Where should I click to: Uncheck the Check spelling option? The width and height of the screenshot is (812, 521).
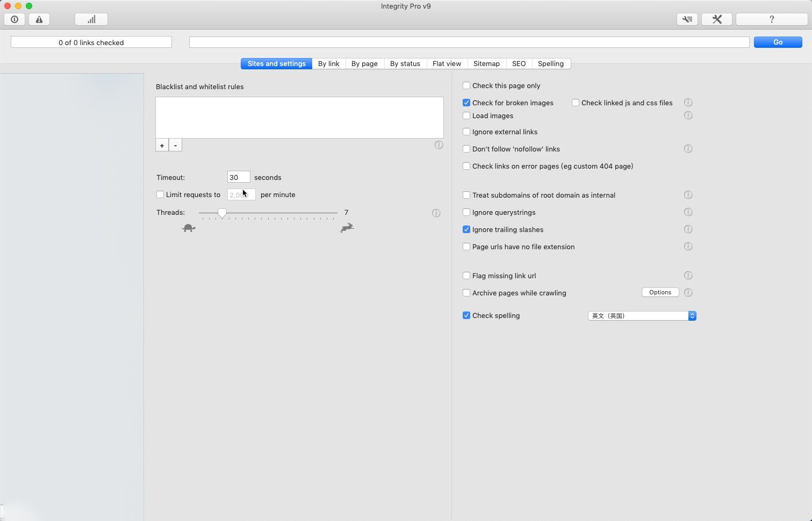pyautogui.click(x=466, y=315)
